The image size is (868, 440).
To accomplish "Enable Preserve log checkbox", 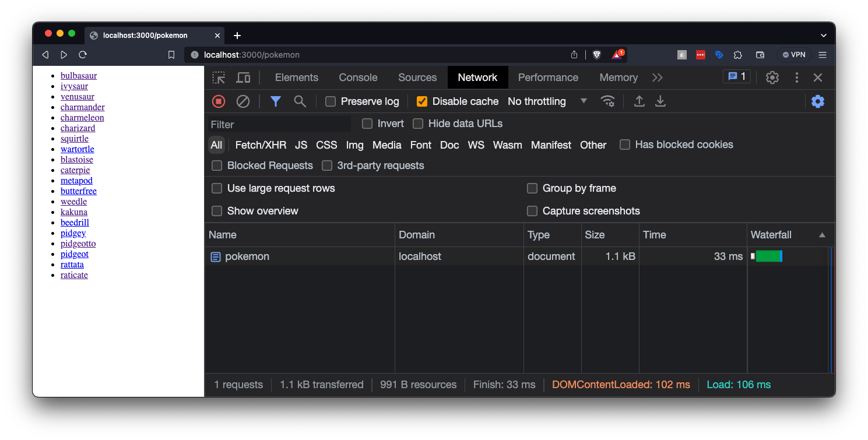I will (x=331, y=101).
